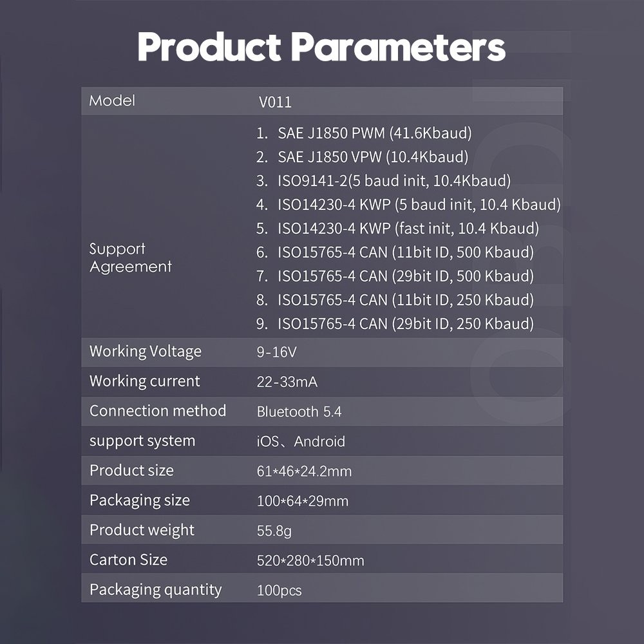Select the Packaging size row label
The image size is (644, 644).
140,500
